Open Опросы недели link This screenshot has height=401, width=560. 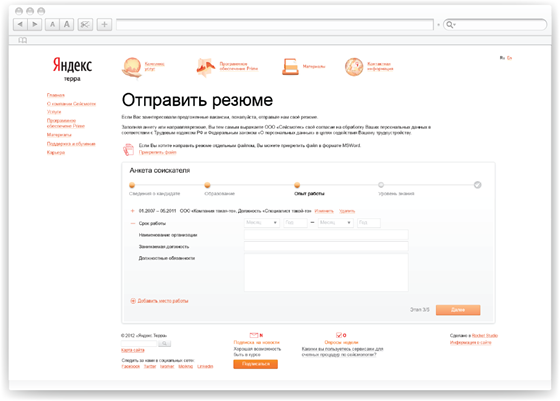341,342
